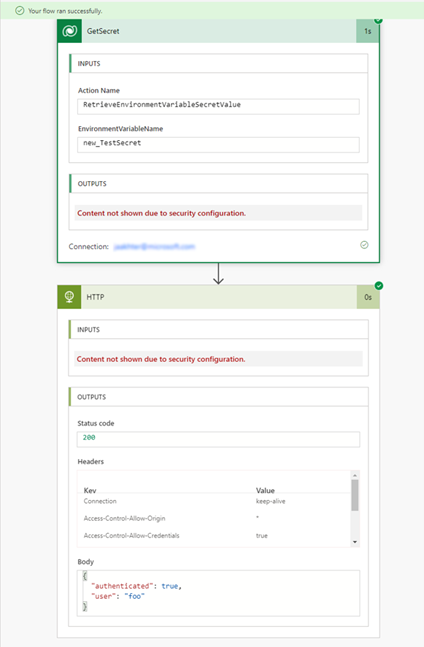
Task: Click the Body JSON output box
Action: click(218, 593)
